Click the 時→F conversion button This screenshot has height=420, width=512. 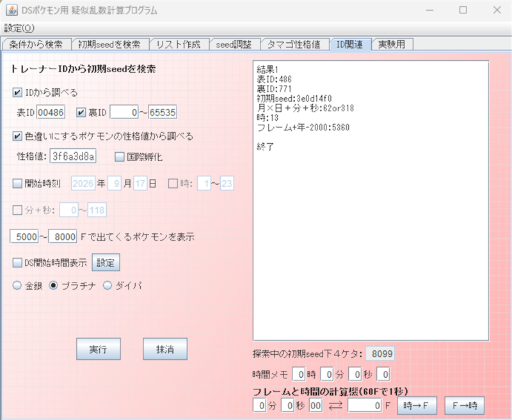pos(417,406)
